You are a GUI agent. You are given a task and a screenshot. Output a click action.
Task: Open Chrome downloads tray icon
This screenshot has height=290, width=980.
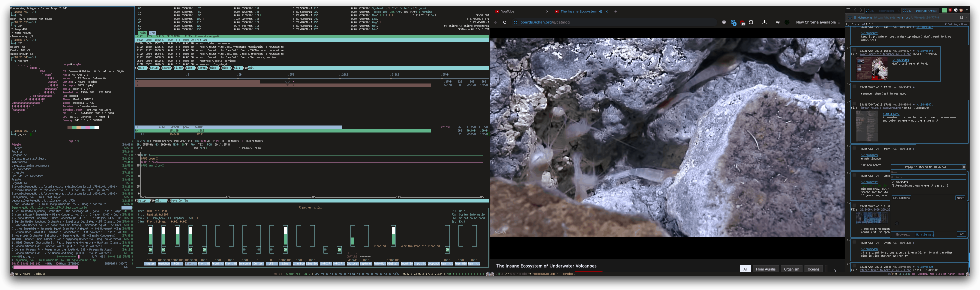point(764,22)
